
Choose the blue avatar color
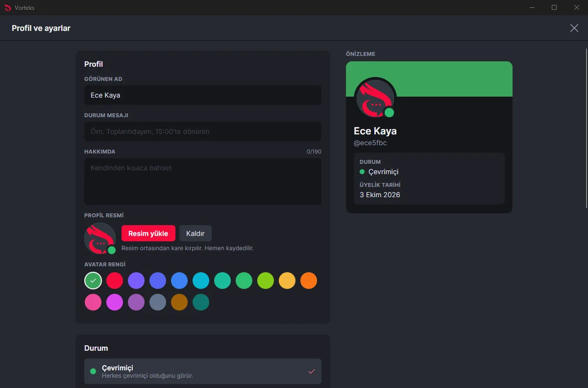[179, 281]
